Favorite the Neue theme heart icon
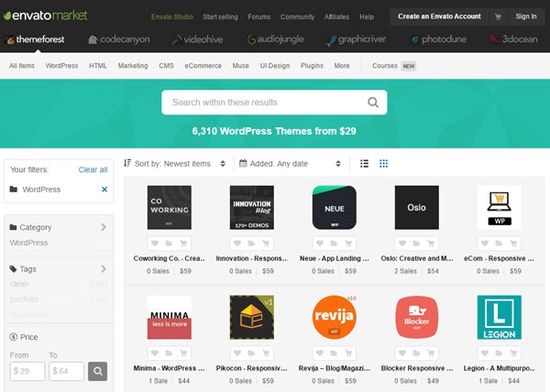 (320, 243)
